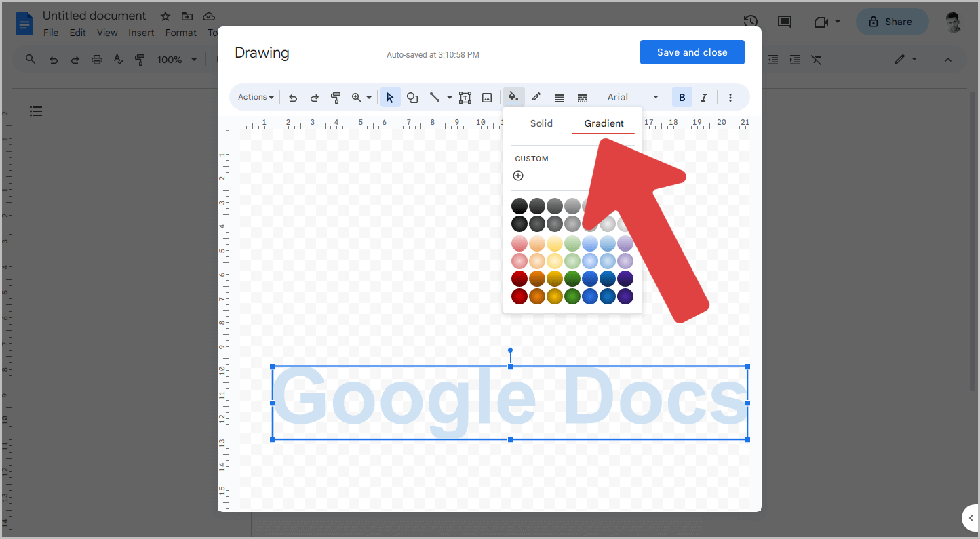Activate the Select arrow tool
The image size is (980, 539).
pyautogui.click(x=390, y=98)
